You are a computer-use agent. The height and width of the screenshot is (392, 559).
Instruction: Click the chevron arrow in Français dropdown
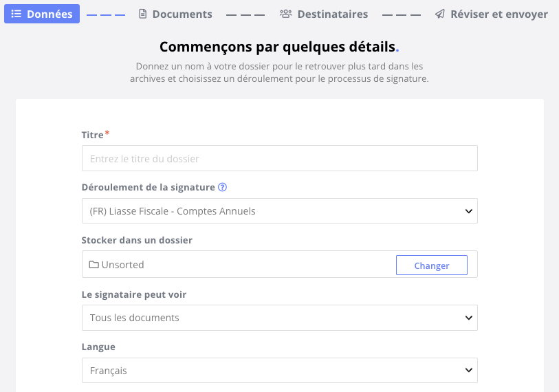click(468, 370)
